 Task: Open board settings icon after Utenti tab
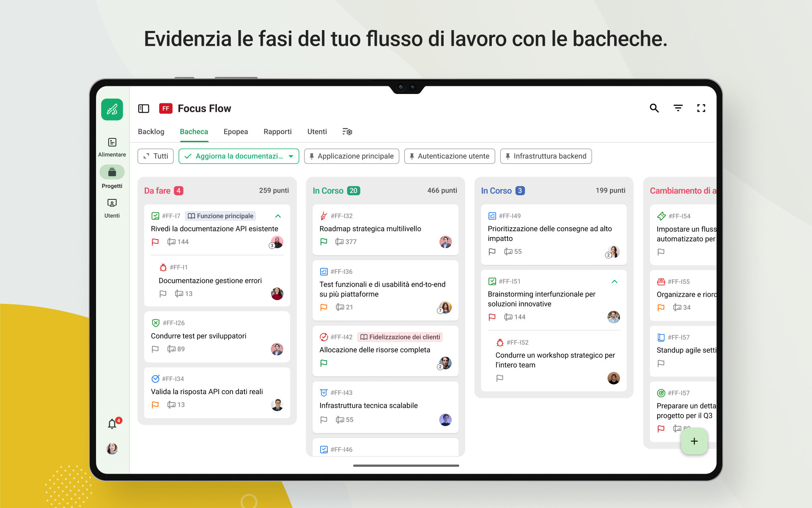pyautogui.click(x=347, y=132)
